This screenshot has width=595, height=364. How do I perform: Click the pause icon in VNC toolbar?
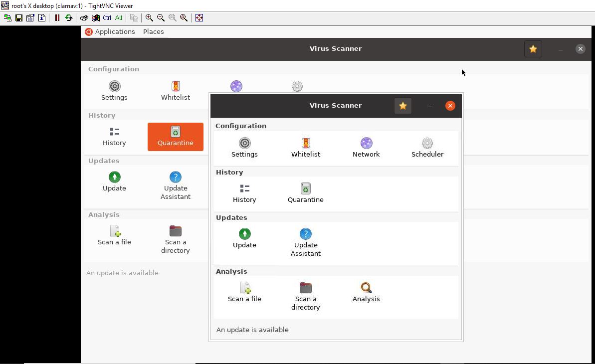click(57, 18)
